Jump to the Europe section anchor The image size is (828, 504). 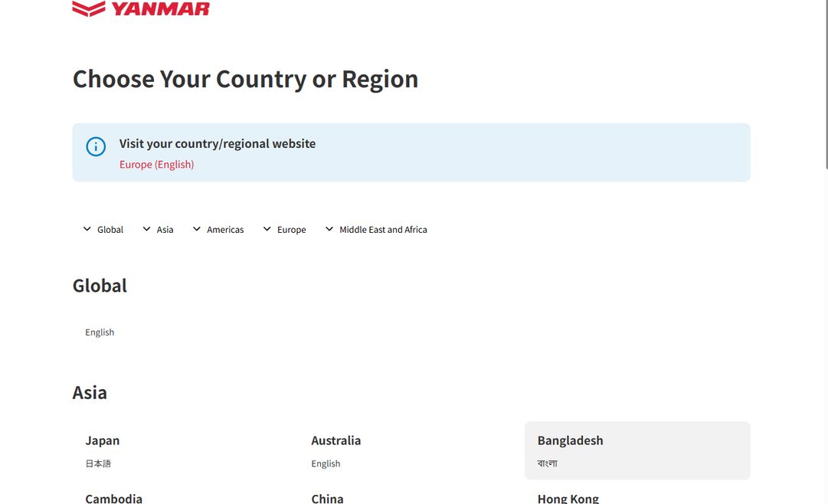(x=285, y=229)
